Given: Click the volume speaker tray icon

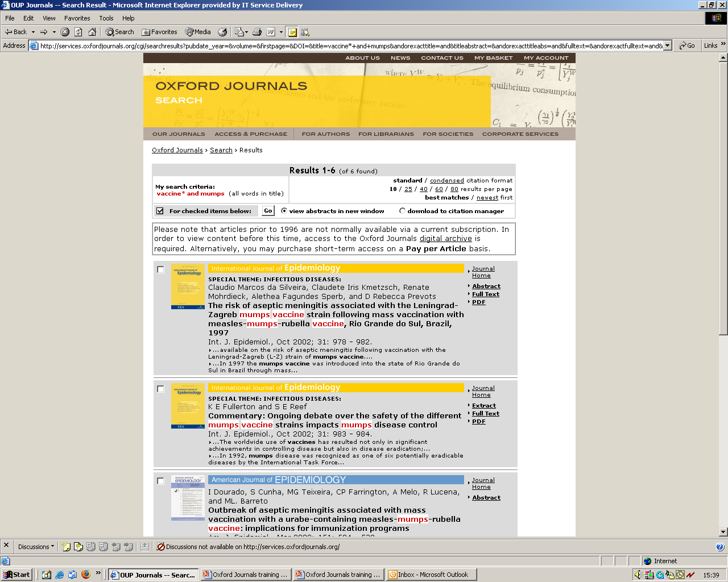Looking at the screenshot, I should point(638,575).
